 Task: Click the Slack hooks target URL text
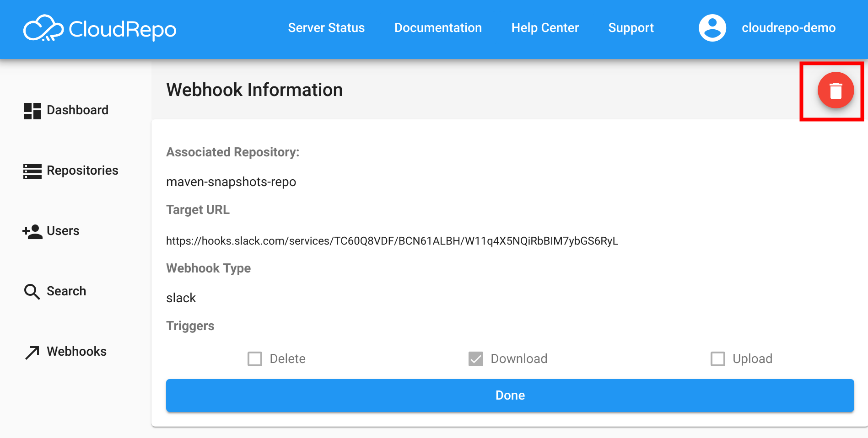392,241
